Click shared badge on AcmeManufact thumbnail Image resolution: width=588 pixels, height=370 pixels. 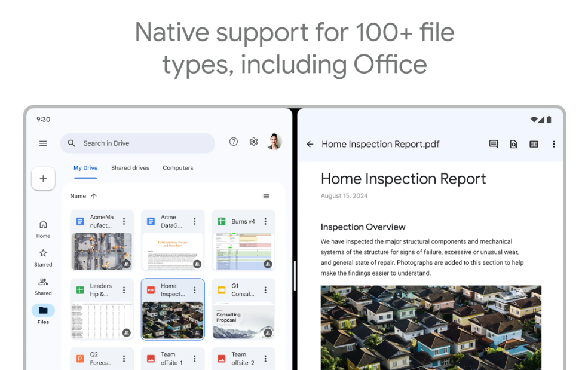[x=127, y=264]
